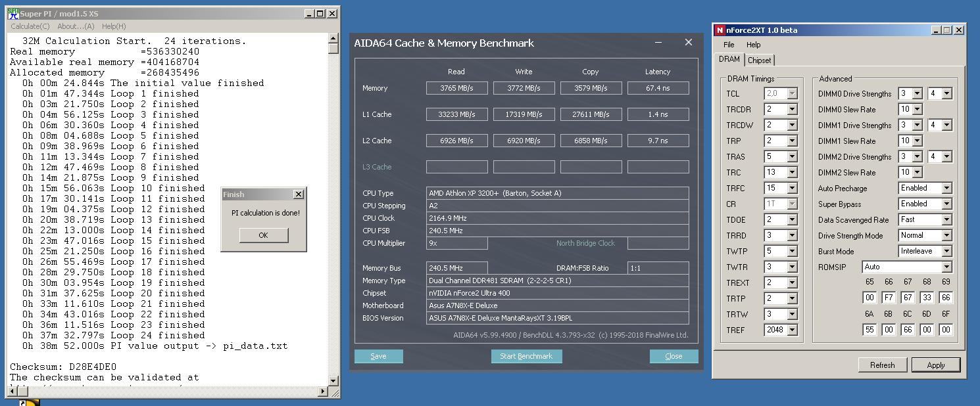Expand the TRCDW dropdown
The image size is (980, 406).
792,125
